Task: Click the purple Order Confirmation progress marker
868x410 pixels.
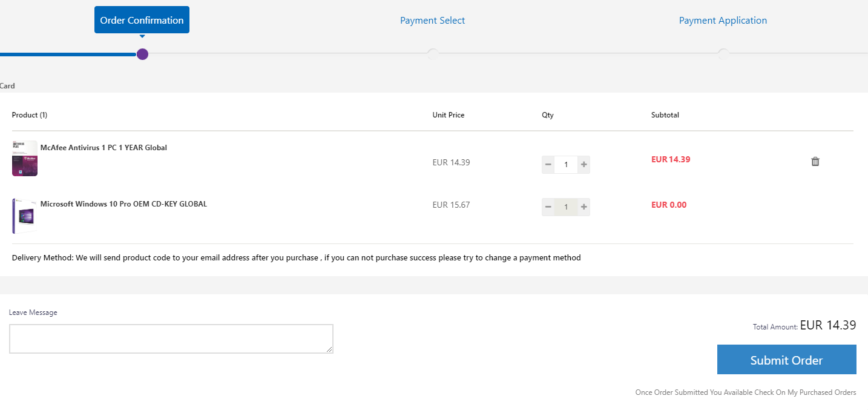Action: pos(142,55)
